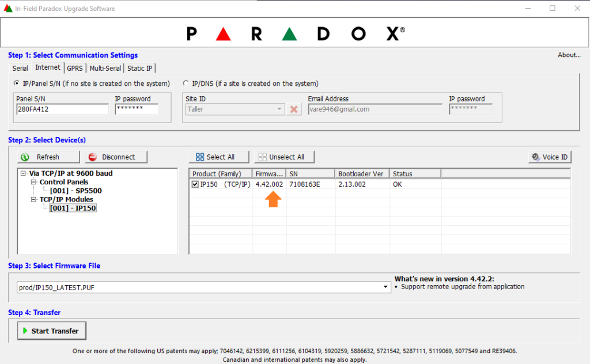Click the green refresh icon
The image size is (590, 364).
coord(25,157)
